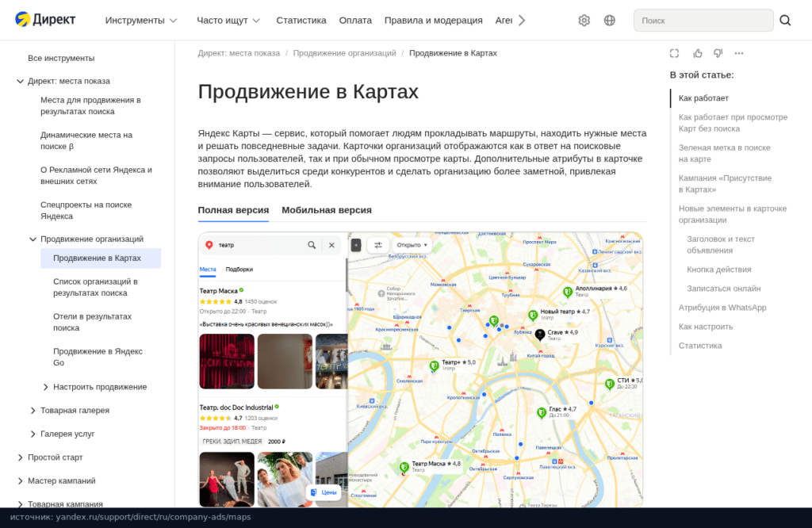Open the language globe icon
This screenshot has height=528, width=812.
[610, 20]
